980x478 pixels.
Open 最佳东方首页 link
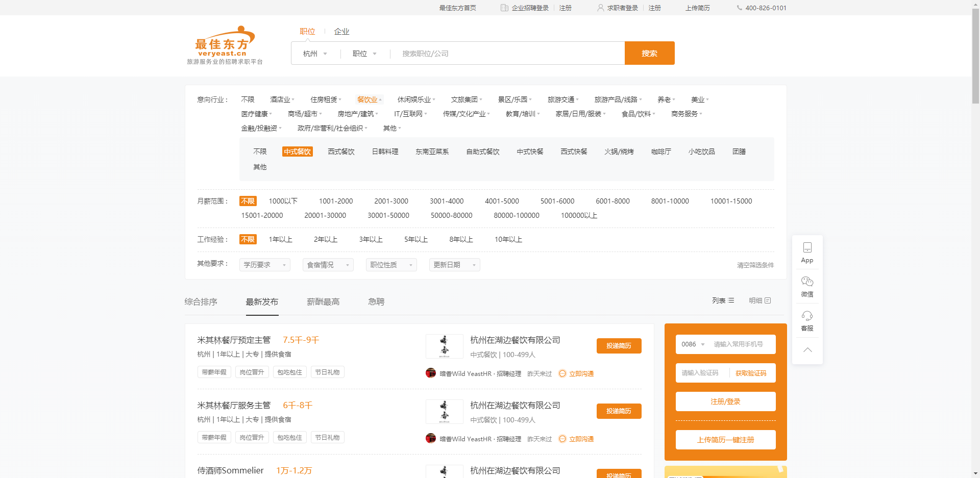(458, 8)
